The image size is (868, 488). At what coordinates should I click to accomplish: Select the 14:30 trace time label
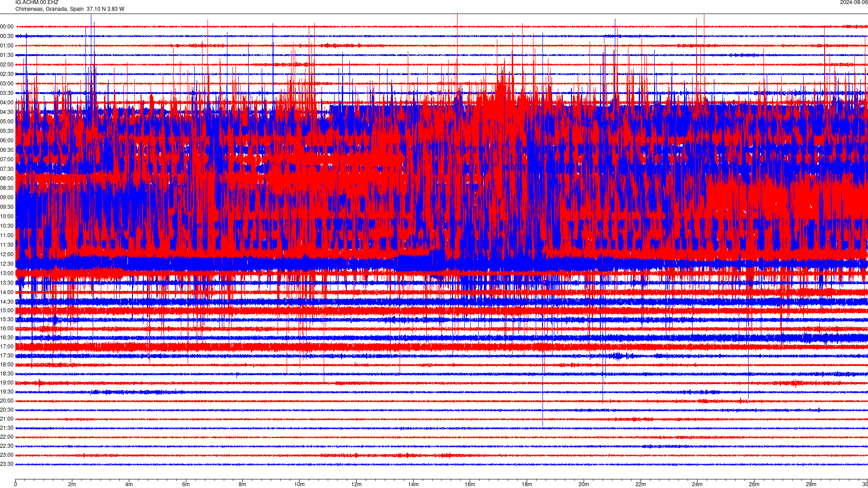[x=7, y=302]
